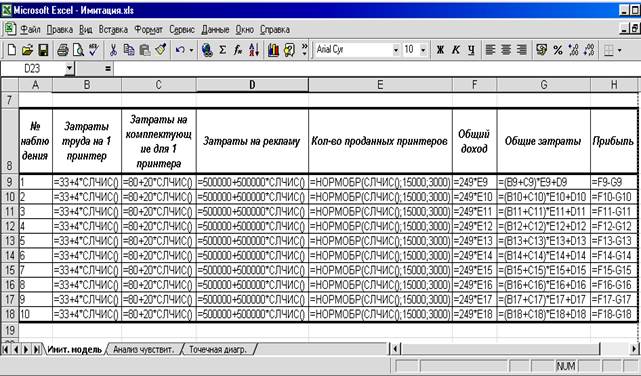
Task: Select column D header
Action: tap(252, 85)
